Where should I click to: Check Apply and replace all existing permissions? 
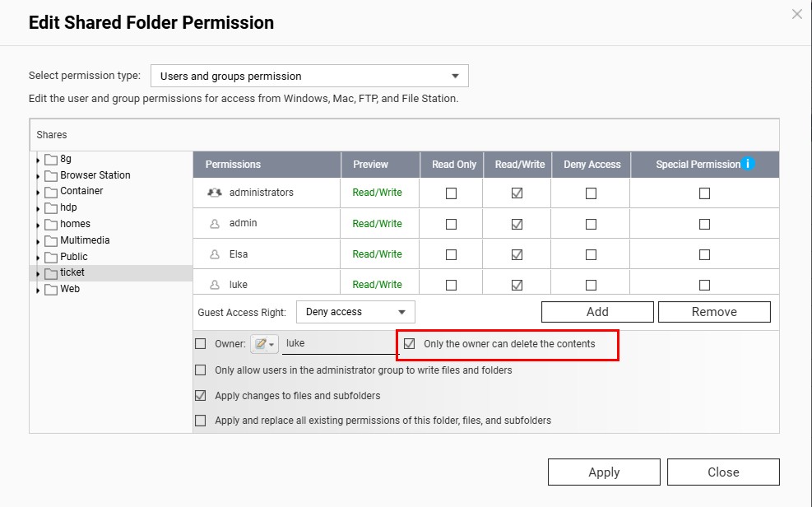tap(200, 421)
